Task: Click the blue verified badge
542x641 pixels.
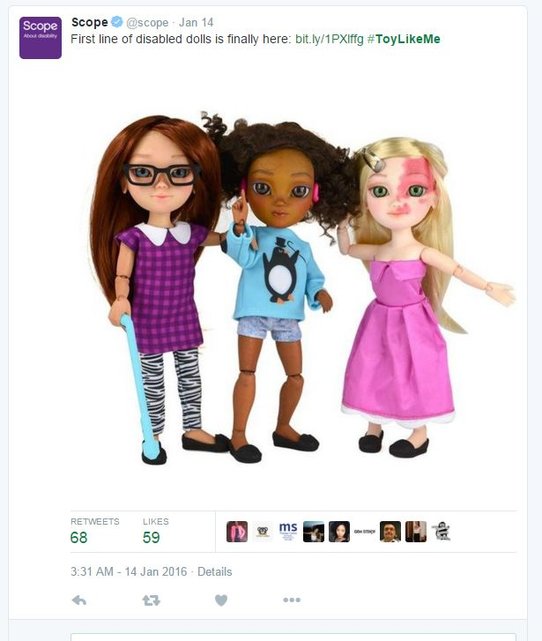Action: 117,22
